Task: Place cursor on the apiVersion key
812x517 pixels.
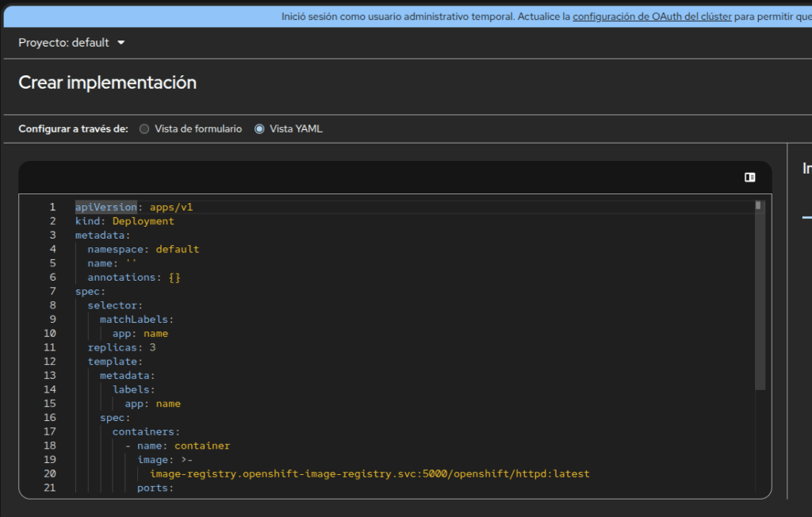Action: (x=105, y=208)
